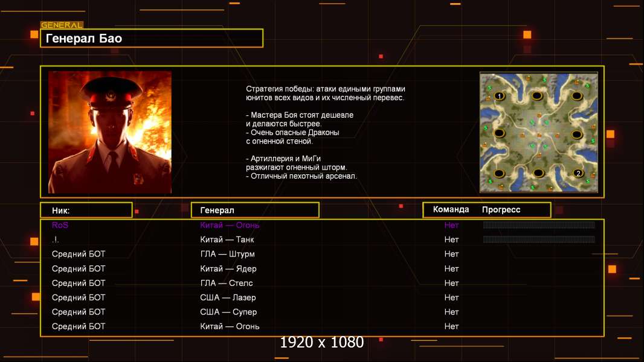644x362 pixels.
Task: Click the progress bar in the RoS row
Action: coord(539,224)
